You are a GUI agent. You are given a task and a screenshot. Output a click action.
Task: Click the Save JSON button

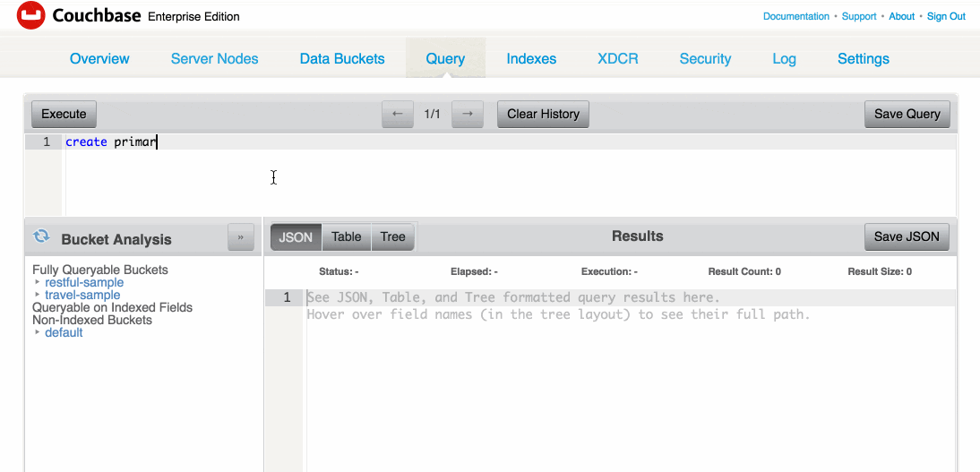[907, 236]
